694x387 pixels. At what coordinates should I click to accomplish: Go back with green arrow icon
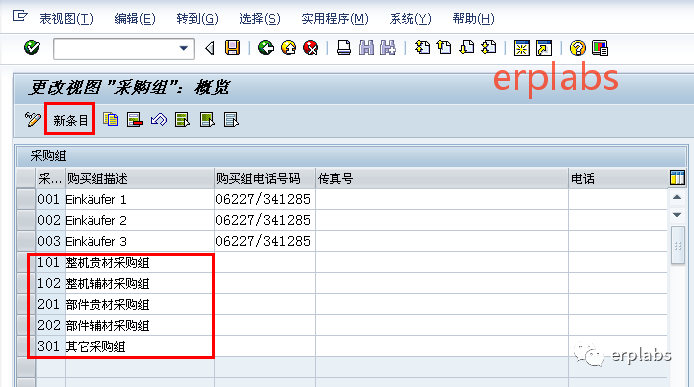click(266, 47)
